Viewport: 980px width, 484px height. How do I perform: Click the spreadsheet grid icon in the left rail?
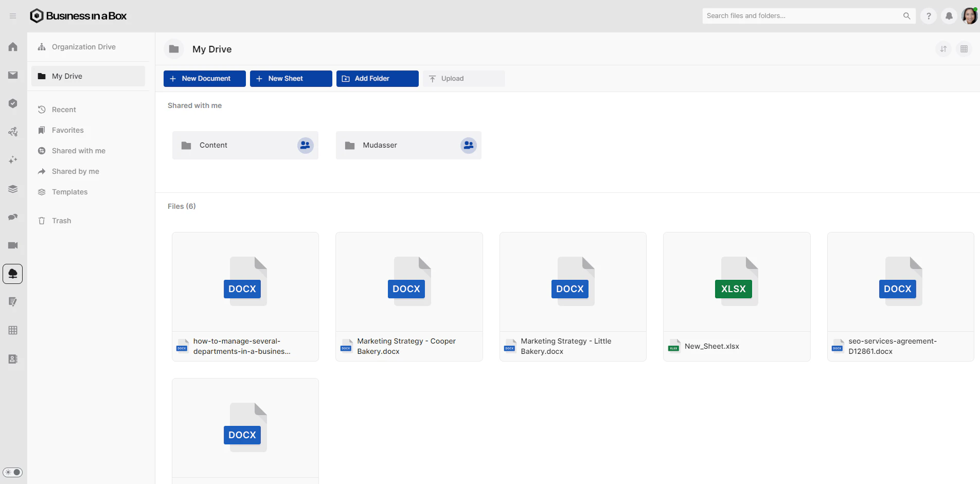tap(13, 330)
